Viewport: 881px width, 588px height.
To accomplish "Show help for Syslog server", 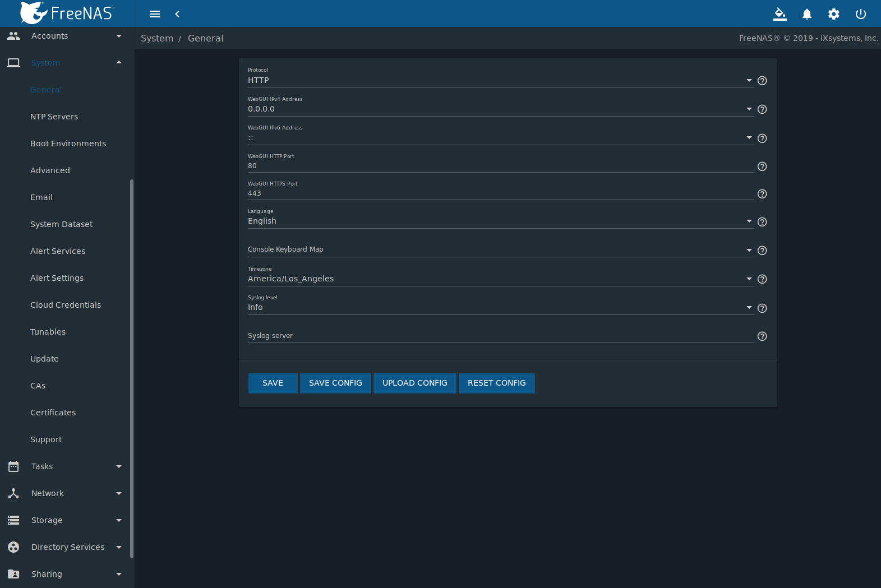I will pyautogui.click(x=762, y=336).
